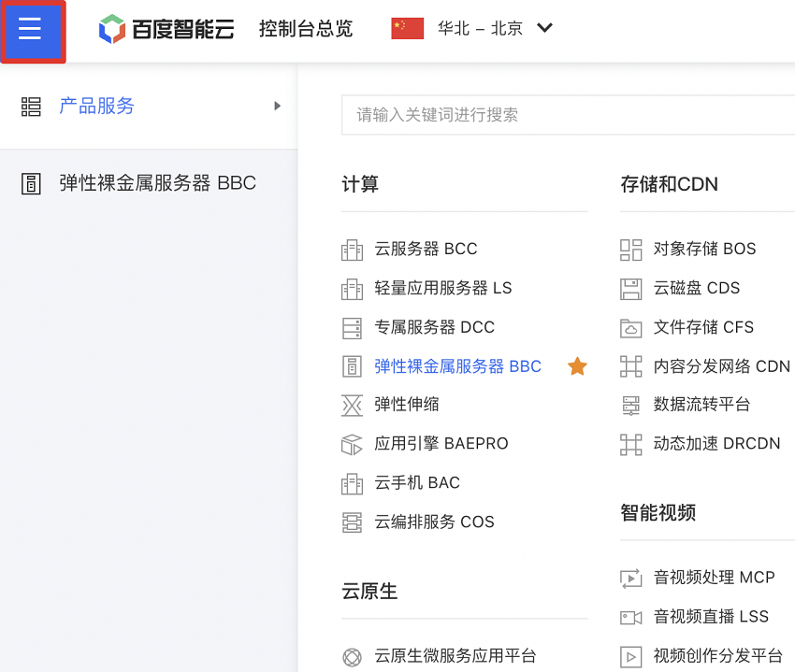795x672 pixels.
Task: Click the 产品服务 grid icon
Action: pyautogui.click(x=31, y=107)
